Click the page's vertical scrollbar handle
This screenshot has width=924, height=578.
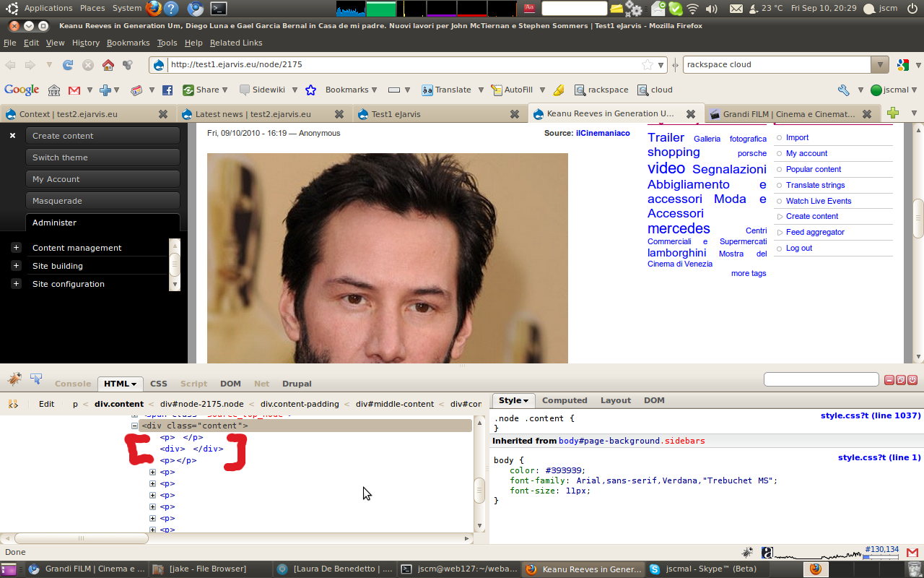pyautogui.click(x=918, y=218)
